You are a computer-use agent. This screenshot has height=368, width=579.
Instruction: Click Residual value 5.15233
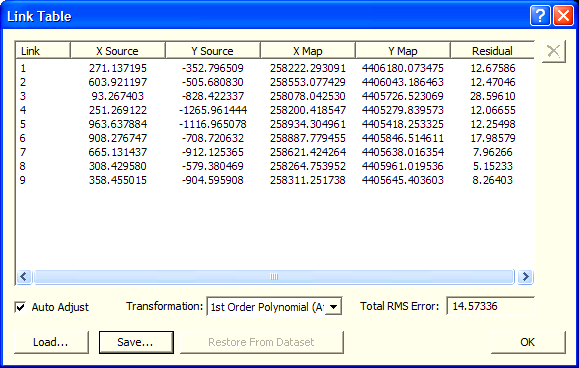pyautogui.click(x=493, y=166)
